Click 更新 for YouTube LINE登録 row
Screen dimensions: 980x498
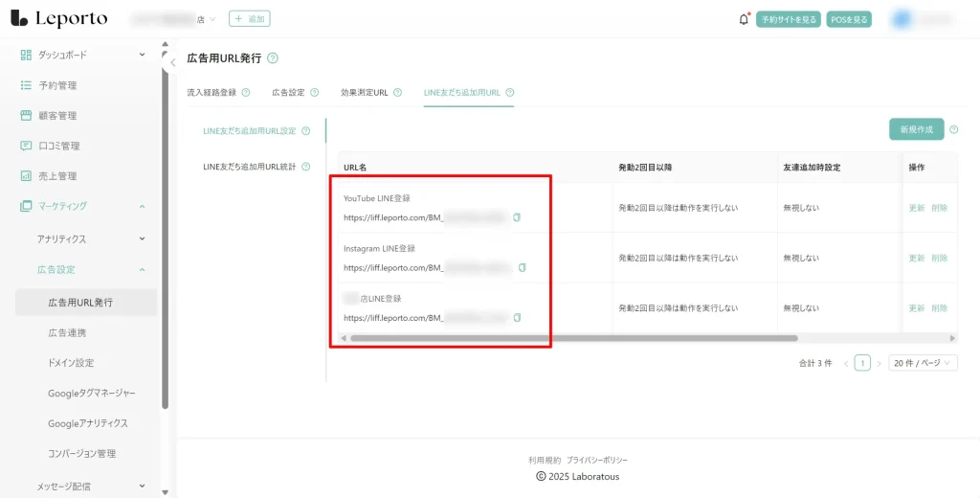tap(916, 208)
